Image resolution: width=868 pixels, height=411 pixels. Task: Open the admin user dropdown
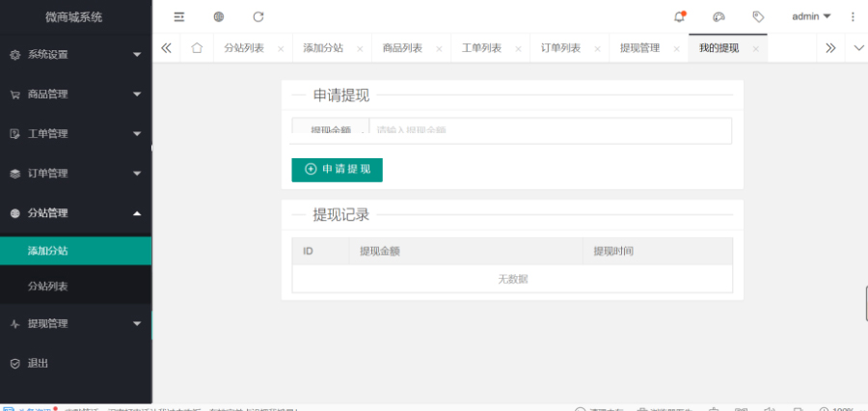click(x=810, y=16)
